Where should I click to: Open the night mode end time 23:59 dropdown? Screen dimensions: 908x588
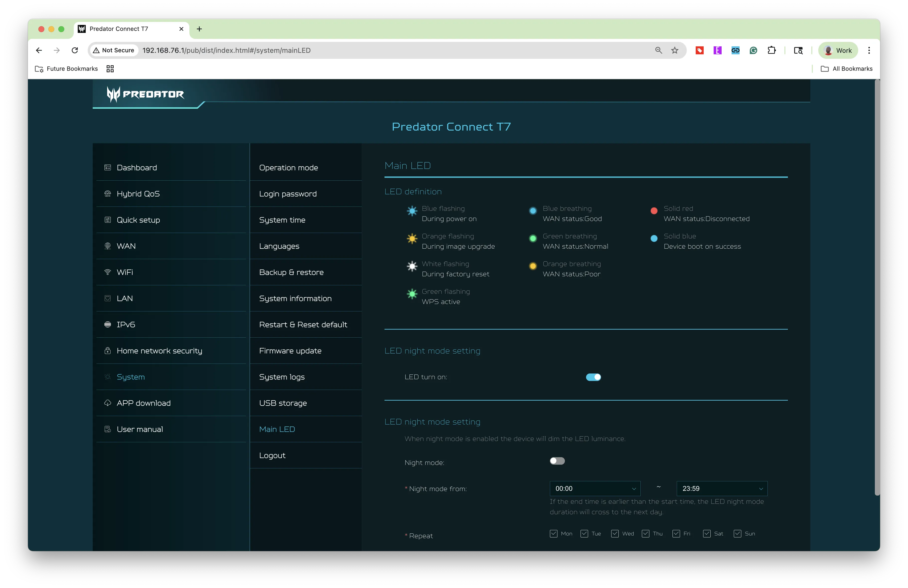[x=722, y=488]
